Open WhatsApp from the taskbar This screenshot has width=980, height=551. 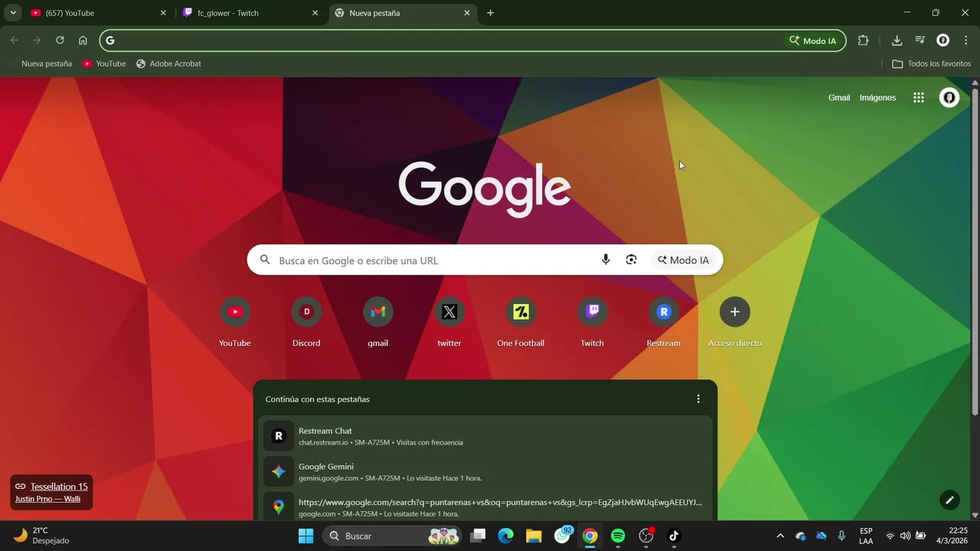(x=563, y=536)
